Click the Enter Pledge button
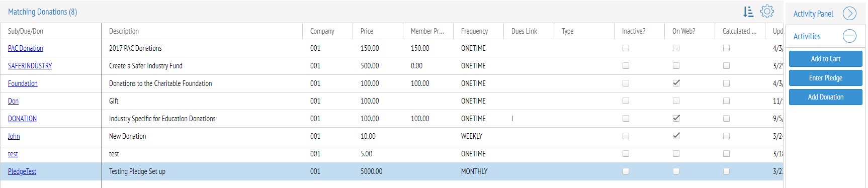 [825, 78]
